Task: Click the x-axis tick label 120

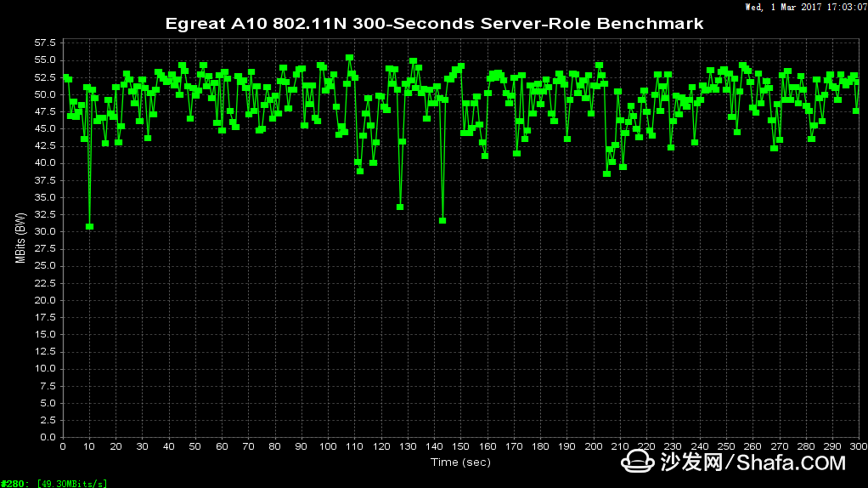Action: [380, 446]
